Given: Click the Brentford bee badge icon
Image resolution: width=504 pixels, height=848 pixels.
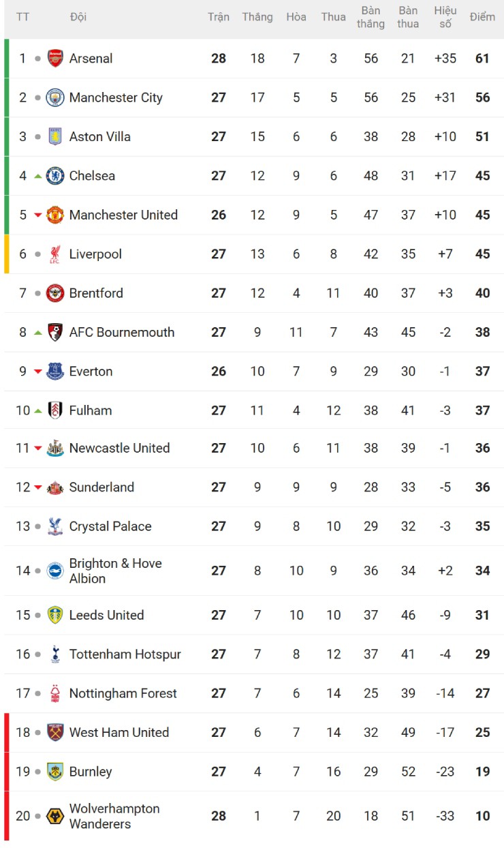Looking at the screenshot, I should click(x=55, y=293).
